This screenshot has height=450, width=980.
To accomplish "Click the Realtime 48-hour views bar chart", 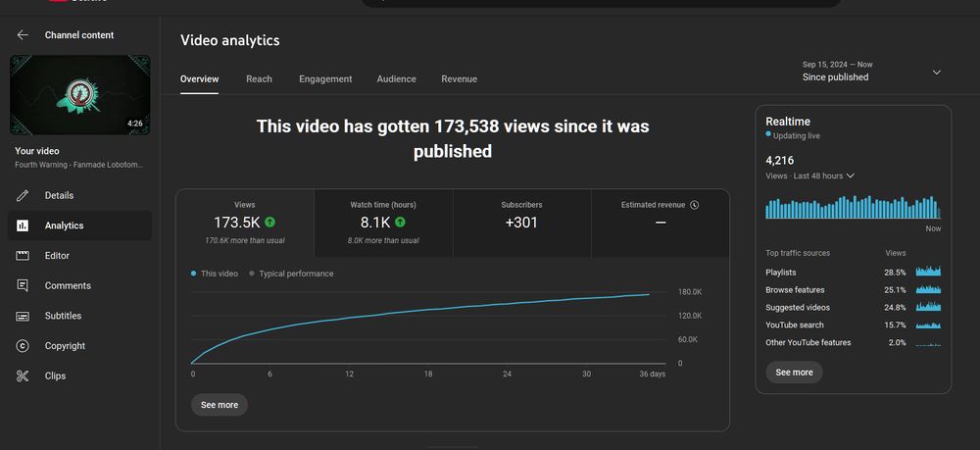I will 854,208.
